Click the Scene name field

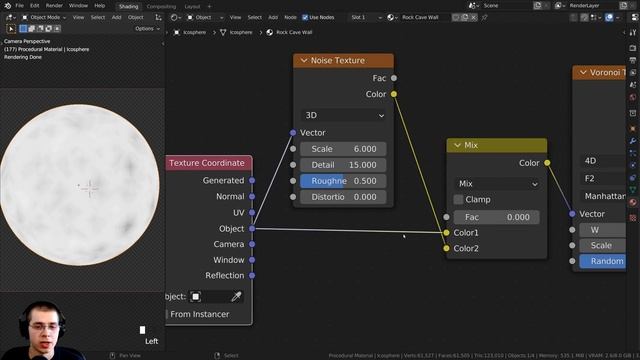(506, 6)
